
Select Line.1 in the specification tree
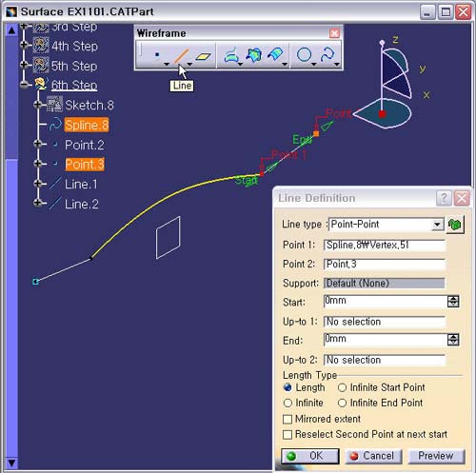point(81,185)
